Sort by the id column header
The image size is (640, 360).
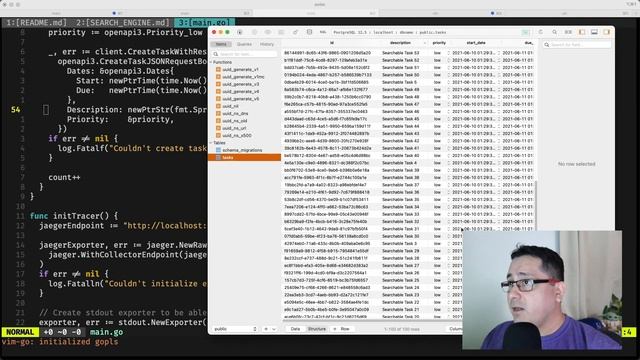[x=331, y=43]
